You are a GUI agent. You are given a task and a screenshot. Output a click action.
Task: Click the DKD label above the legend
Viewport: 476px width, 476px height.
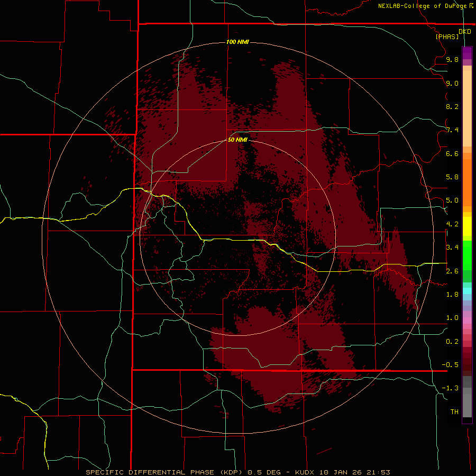pos(465,31)
